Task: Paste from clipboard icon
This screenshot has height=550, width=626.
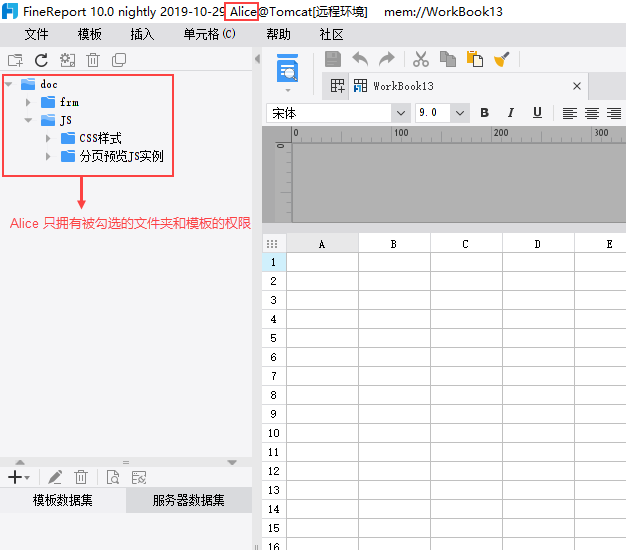Action: [475, 59]
